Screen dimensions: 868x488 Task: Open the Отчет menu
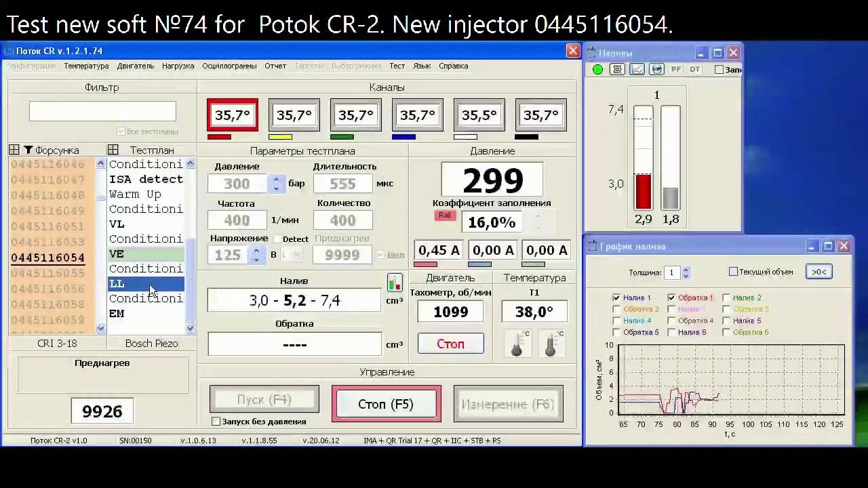[x=275, y=66]
